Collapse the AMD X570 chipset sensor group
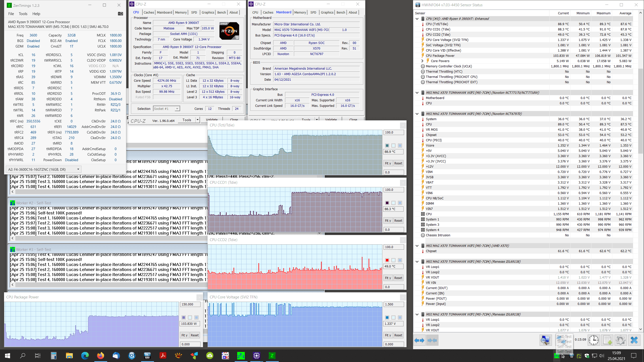This screenshot has width=644, height=362. coord(417,246)
